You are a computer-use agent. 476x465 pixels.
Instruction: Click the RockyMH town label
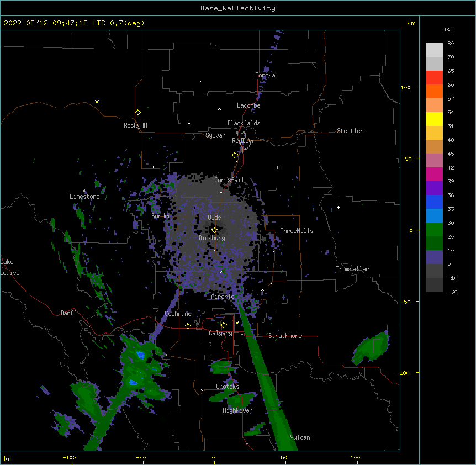pos(135,125)
